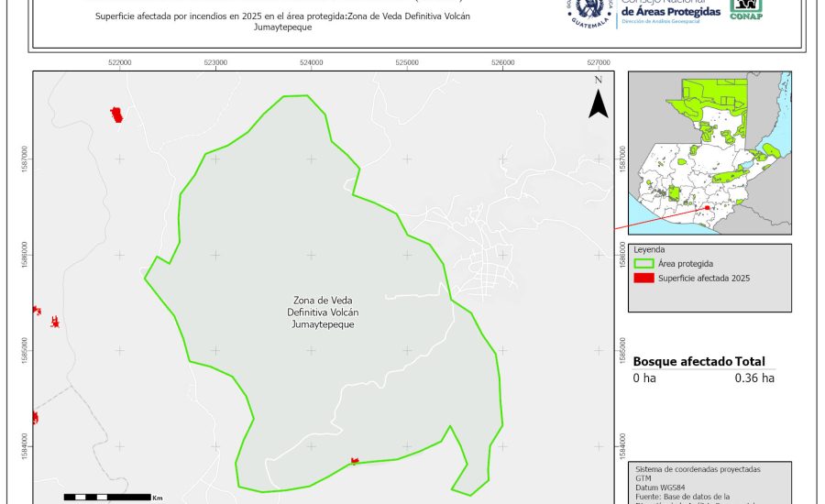Image resolution: width=825 pixels, height=504 pixels.
Task: Click the CONAP logo in the header
Action: click(x=745, y=9)
